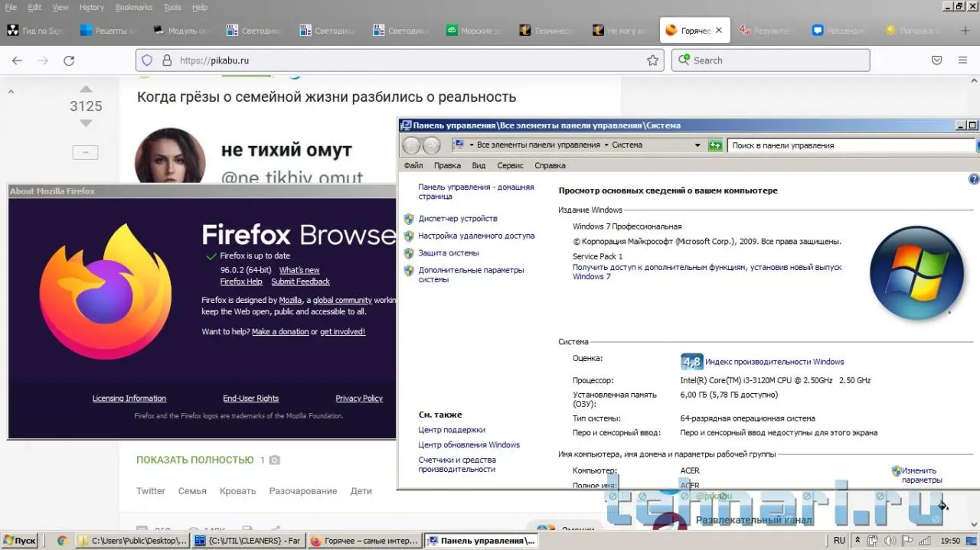Click the Изменить параметры link

click(x=922, y=475)
